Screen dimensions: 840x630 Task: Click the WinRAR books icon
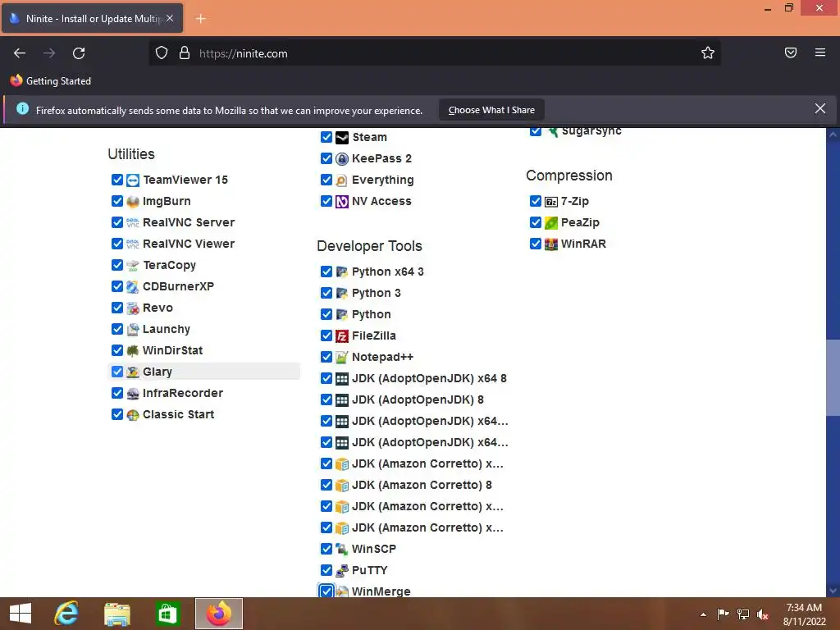pyautogui.click(x=550, y=244)
